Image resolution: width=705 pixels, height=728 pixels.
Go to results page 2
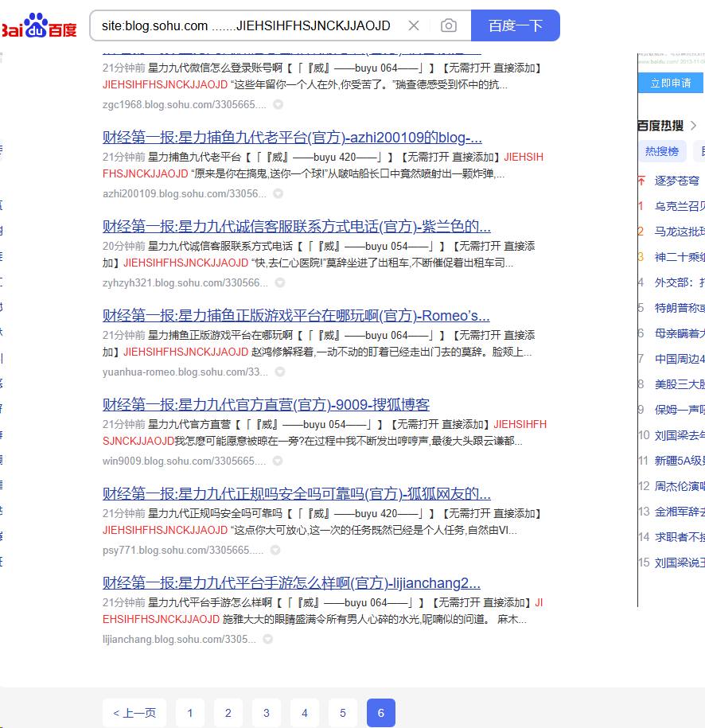(228, 713)
